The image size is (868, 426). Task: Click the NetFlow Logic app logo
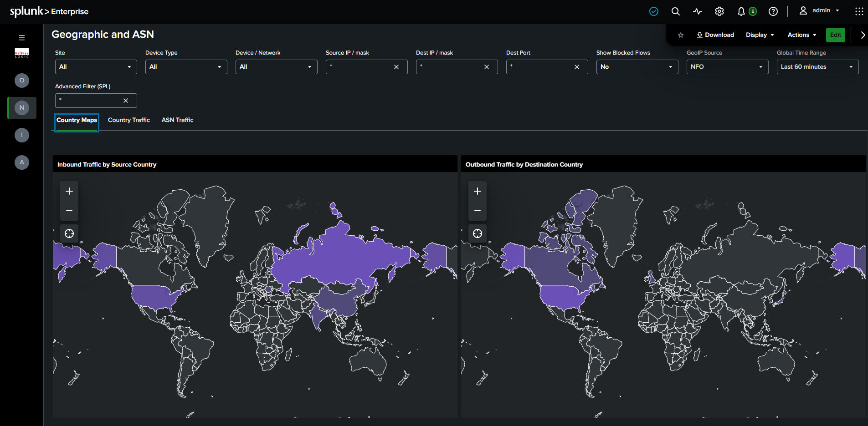coord(22,53)
